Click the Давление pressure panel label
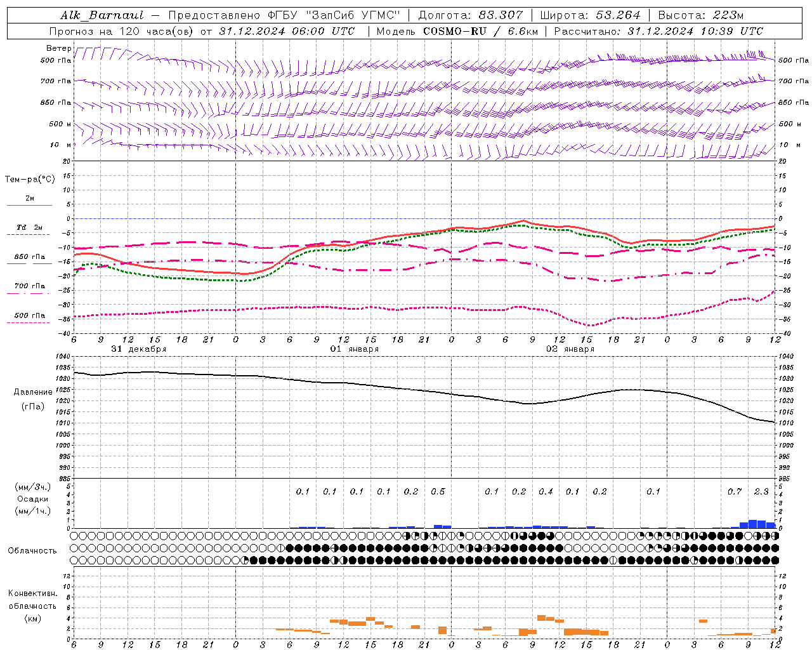This screenshot has height=650, width=812. 33,392
